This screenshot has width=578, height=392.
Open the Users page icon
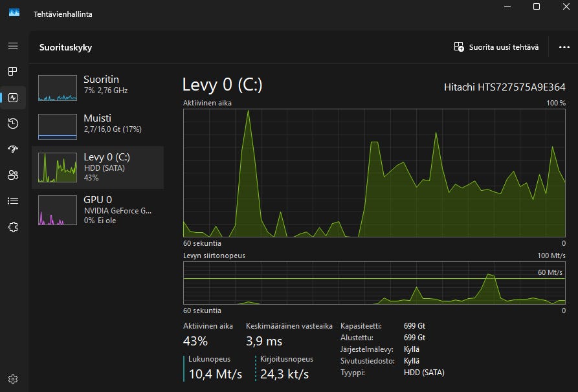[x=13, y=175]
